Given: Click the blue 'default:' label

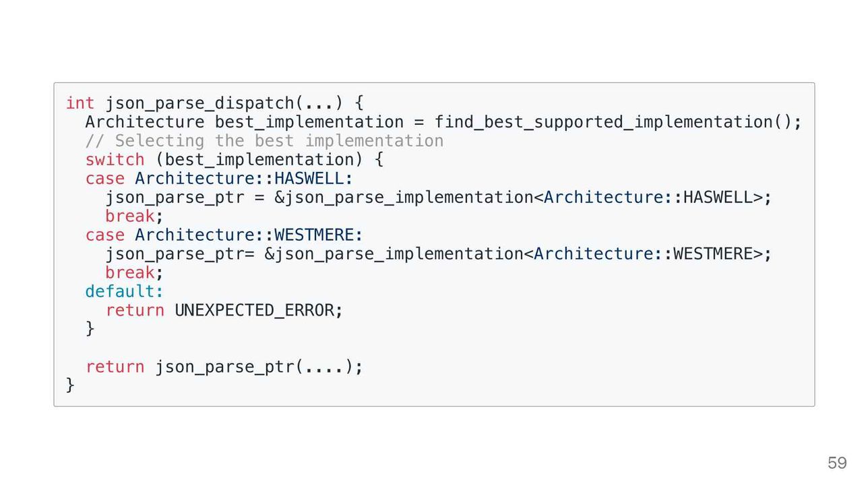Looking at the screenshot, I should [125, 292].
